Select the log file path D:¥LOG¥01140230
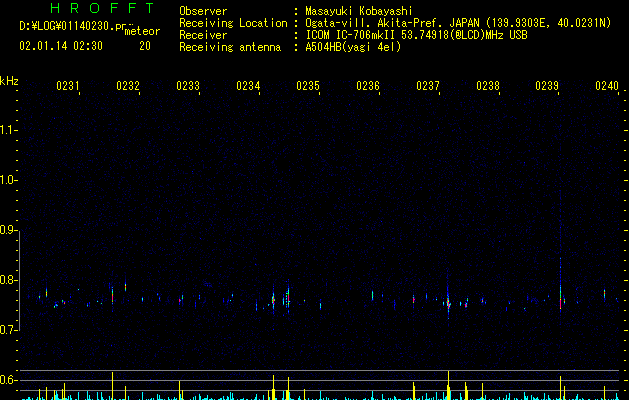 click(x=75, y=26)
